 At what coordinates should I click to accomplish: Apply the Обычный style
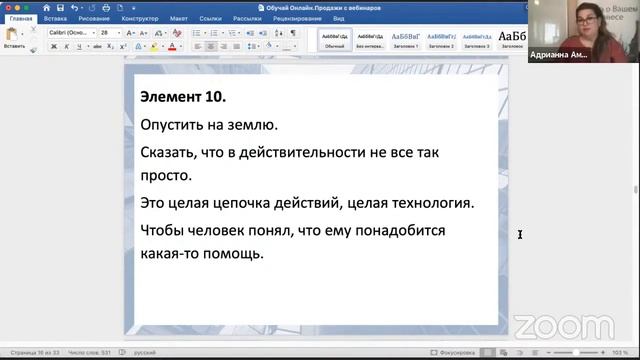pos(335,40)
